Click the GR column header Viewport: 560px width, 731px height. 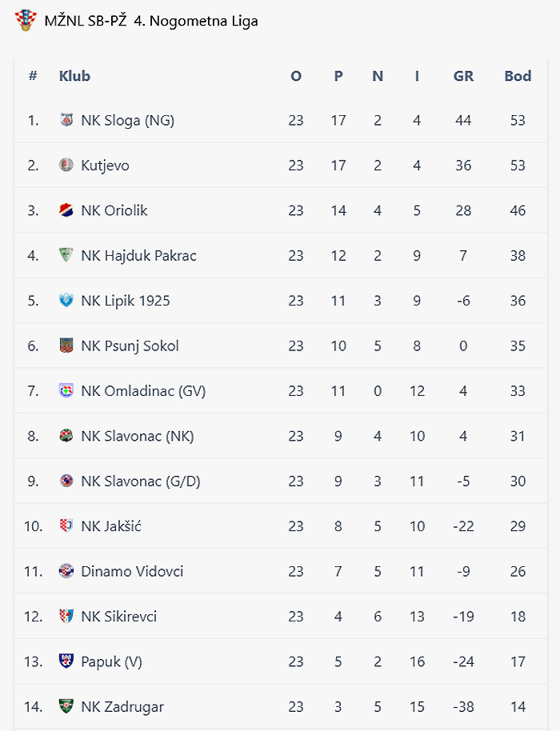463,76
